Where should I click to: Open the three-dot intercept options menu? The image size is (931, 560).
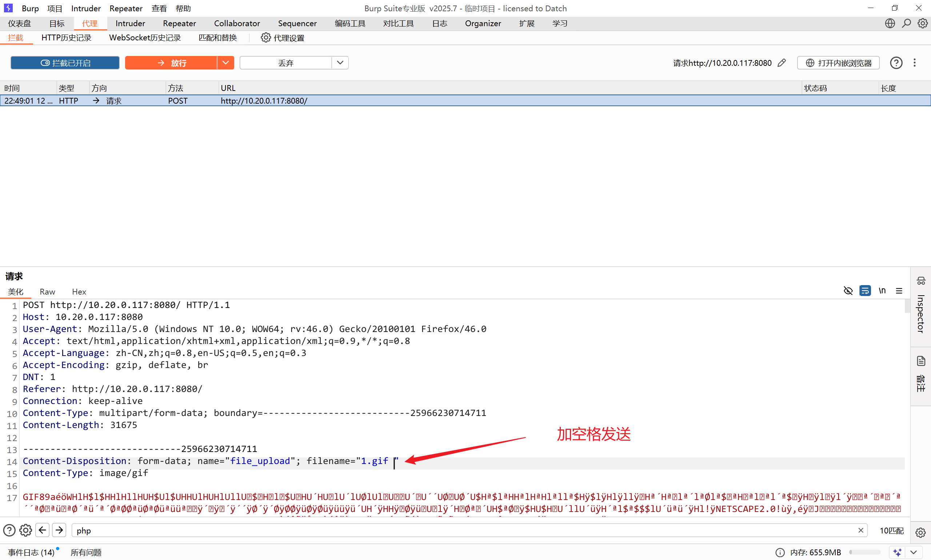[914, 63]
